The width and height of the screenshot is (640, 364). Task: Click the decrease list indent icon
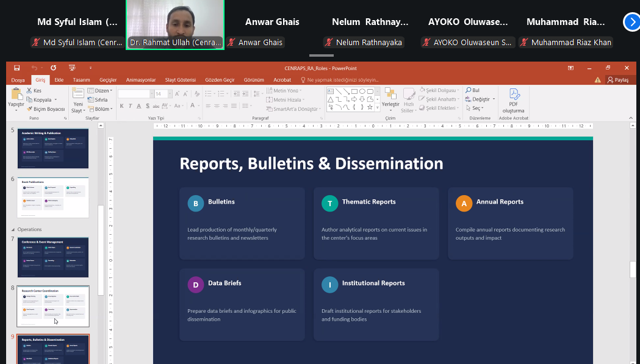(x=237, y=94)
